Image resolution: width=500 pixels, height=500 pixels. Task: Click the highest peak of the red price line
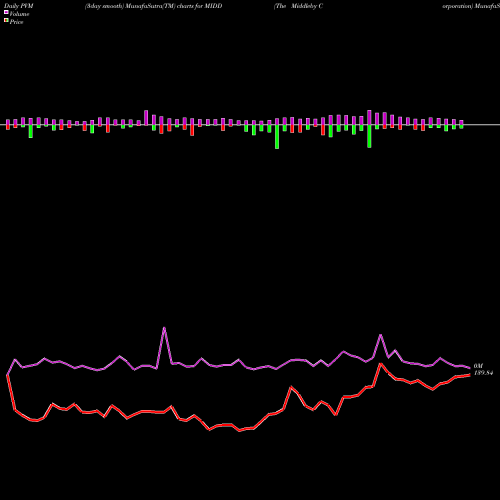click(x=380, y=364)
